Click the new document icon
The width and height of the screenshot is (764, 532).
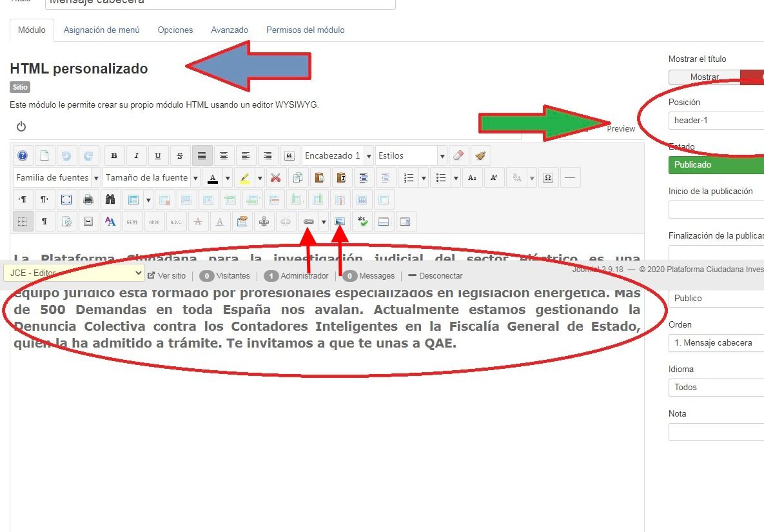click(x=44, y=156)
